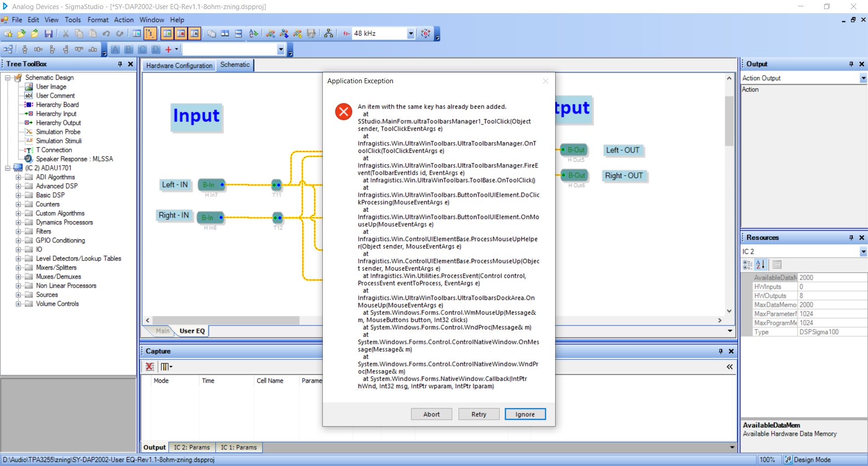The width and height of the screenshot is (868, 466).
Task: Open the Action Output dropdown
Action: tap(863, 78)
